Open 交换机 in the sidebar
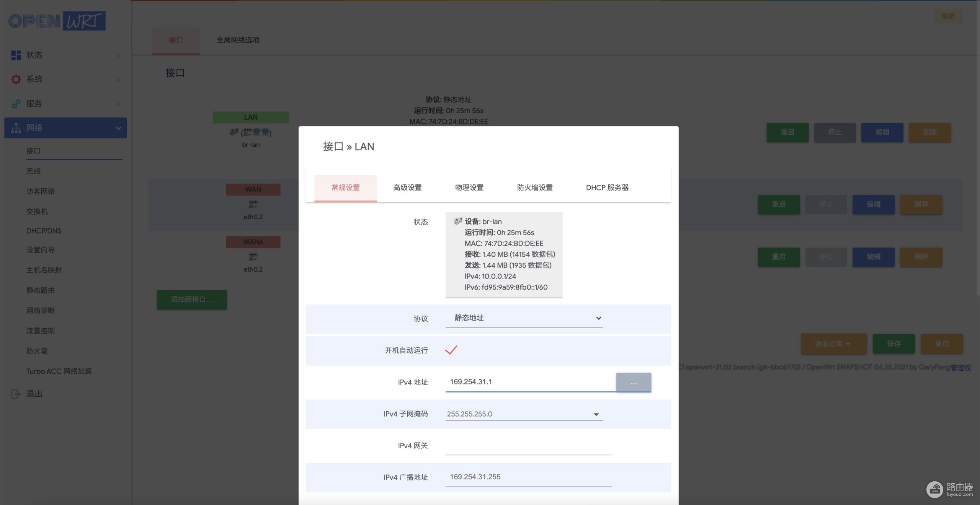 tap(37, 212)
